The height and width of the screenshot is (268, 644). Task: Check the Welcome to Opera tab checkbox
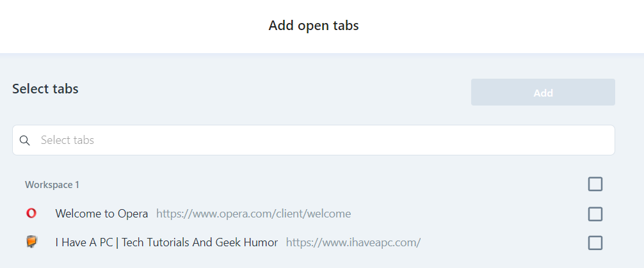coord(595,214)
